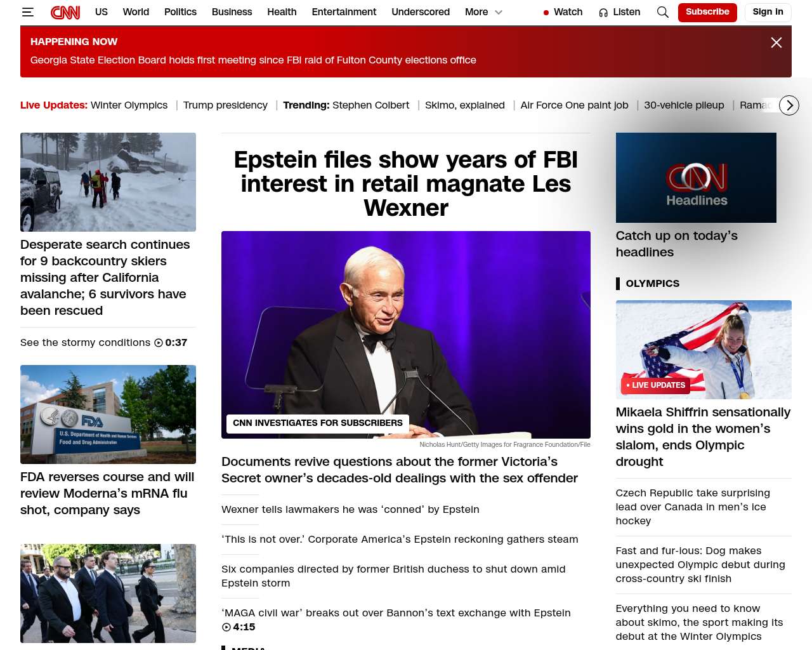This screenshot has height=650, width=812.
Task: Open Wexner tells lawmakers 'conned' story
Action: [350, 510]
